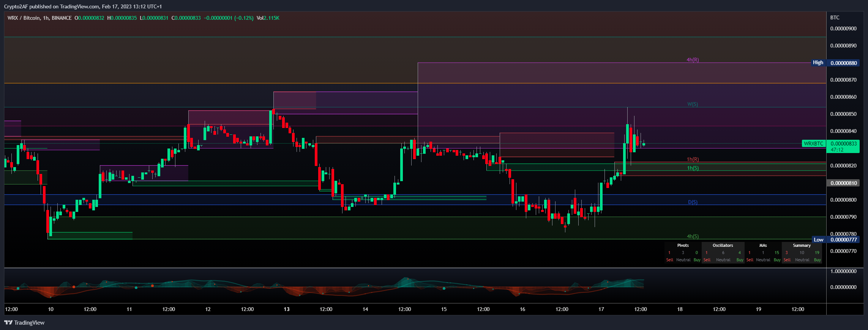The width and height of the screenshot is (868, 330).
Task: Click the D(S) daily support label
Action: pyautogui.click(x=693, y=202)
